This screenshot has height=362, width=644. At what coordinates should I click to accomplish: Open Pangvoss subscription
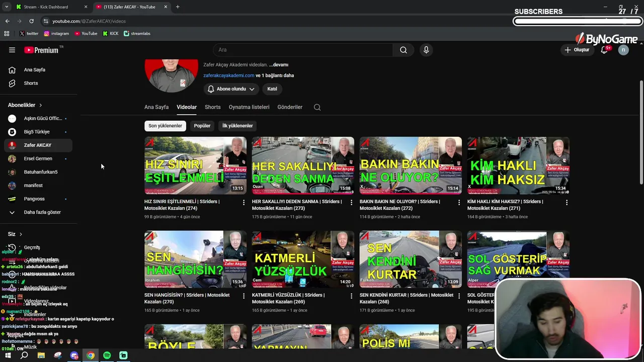38,199
